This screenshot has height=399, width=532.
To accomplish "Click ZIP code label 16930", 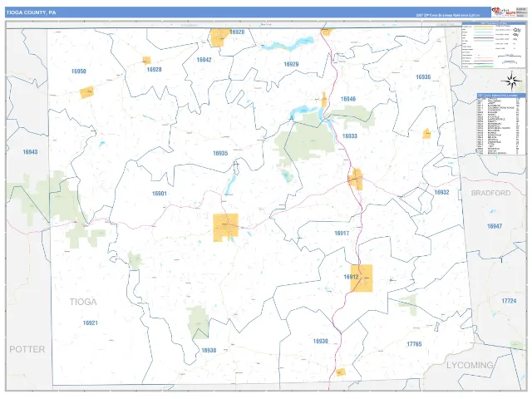I will coord(320,342).
